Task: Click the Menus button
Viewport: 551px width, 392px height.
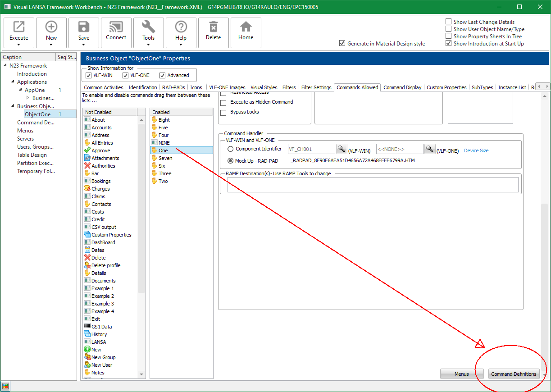Action: click(x=462, y=374)
